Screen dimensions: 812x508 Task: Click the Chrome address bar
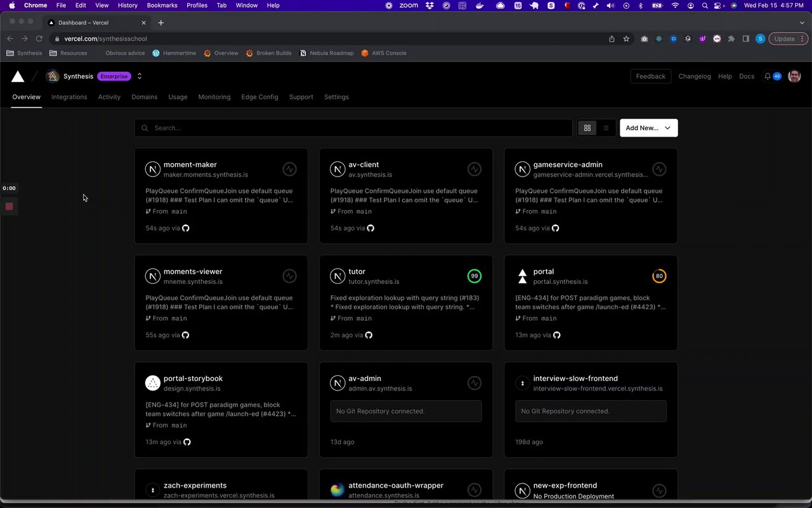pyautogui.click(x=330, y=39)
